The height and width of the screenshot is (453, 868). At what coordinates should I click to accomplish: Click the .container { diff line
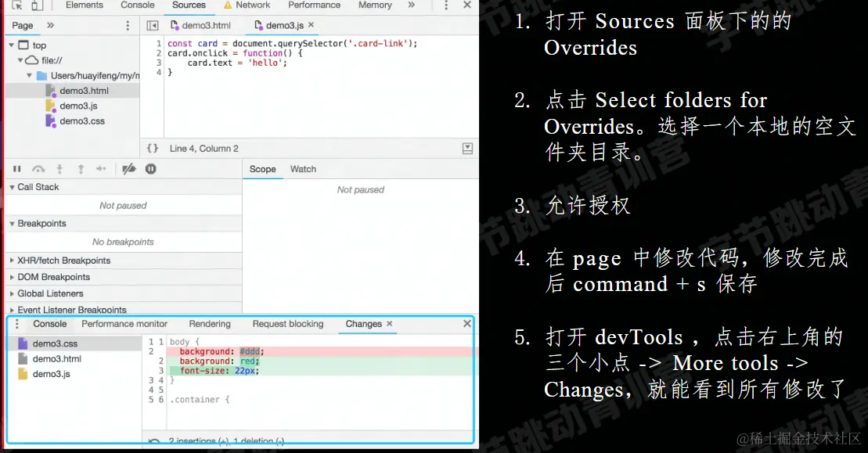point(200,399)
